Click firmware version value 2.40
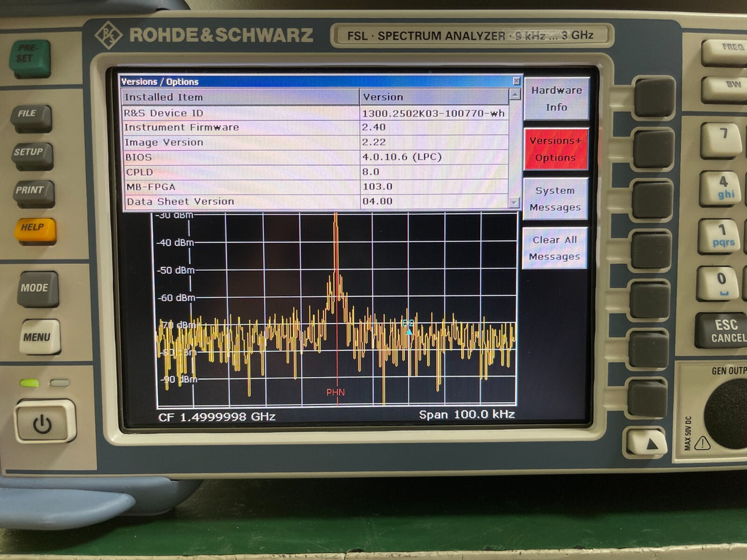The image size is (747, 560). click(374, 127)
